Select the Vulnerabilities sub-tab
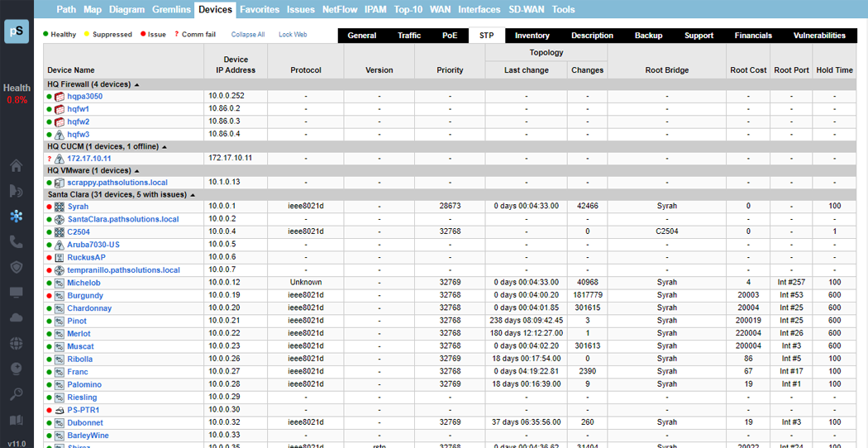868x448 pixels. coord(818,36)
